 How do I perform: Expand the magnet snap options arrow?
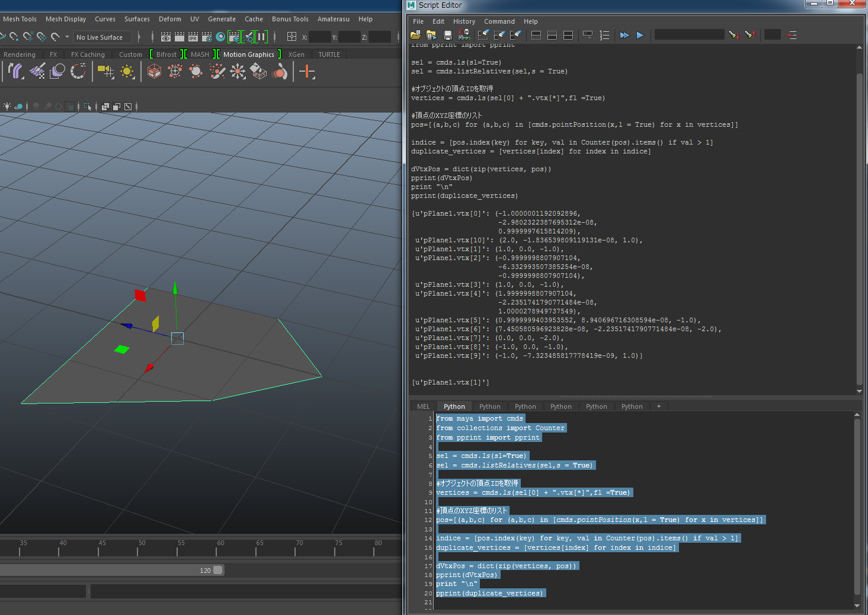point(66,37)
